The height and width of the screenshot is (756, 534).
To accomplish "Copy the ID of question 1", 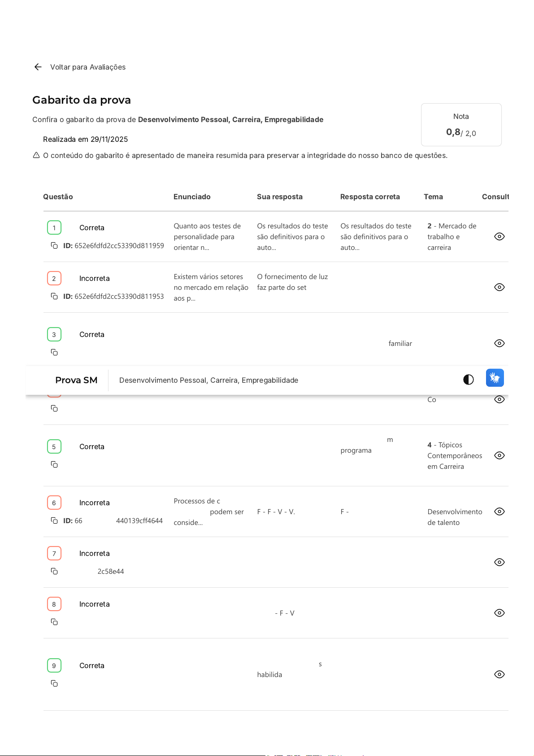I will (x=54, y=245).
